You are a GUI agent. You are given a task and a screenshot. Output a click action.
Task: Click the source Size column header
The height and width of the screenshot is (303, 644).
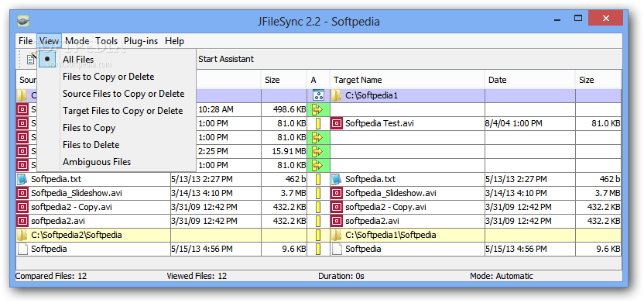click(283, 80)
